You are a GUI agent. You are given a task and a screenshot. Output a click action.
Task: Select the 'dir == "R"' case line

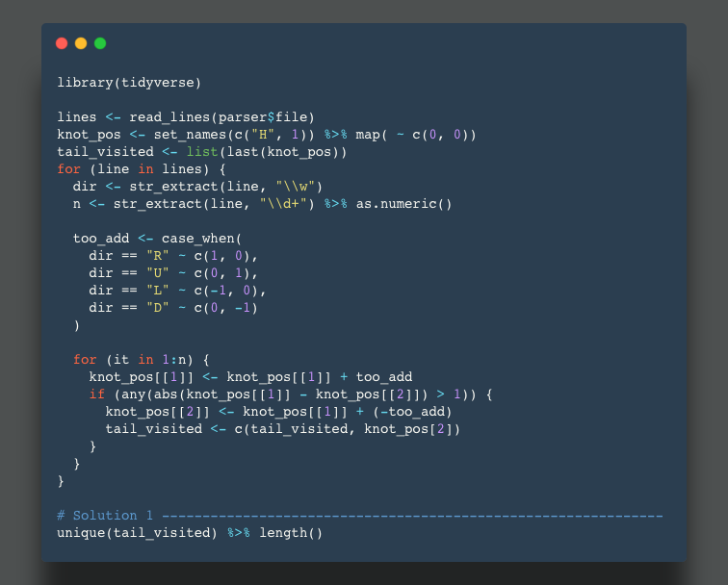click(x=173, y=256)
